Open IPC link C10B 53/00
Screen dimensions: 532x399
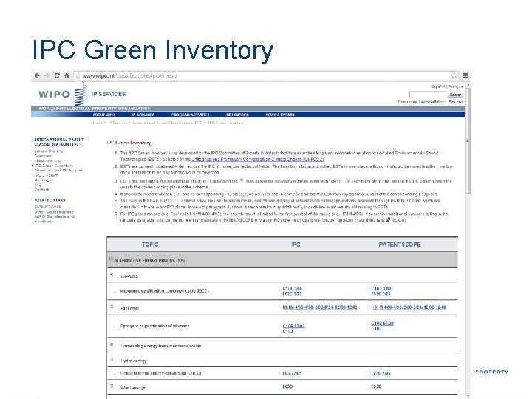tap(293, 326)
